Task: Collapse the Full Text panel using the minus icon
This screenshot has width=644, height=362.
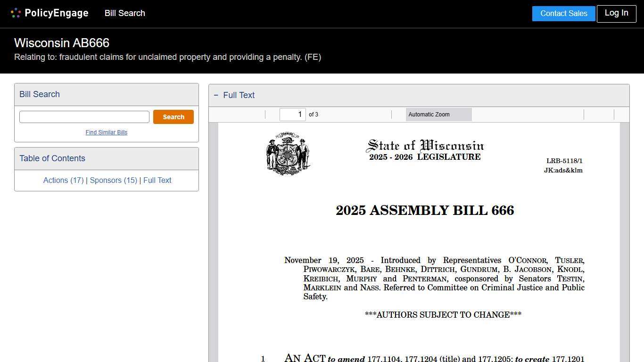Action: point(216,95)
